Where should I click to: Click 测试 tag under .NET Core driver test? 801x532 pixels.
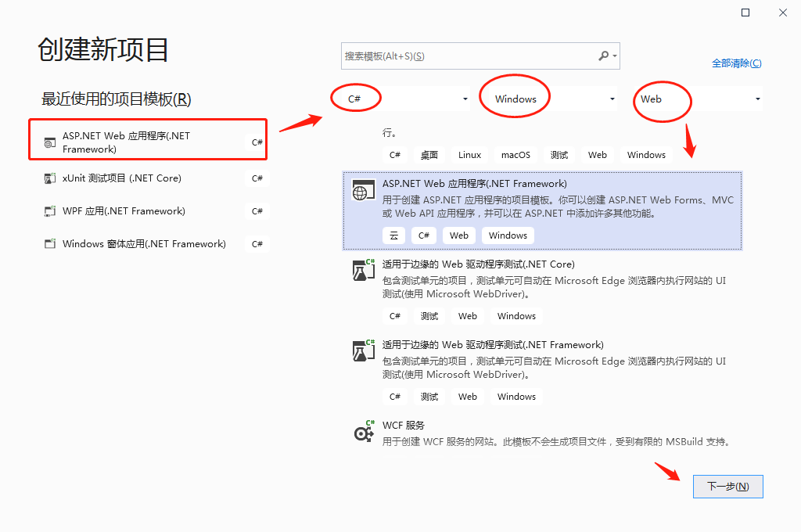[429, 316]
